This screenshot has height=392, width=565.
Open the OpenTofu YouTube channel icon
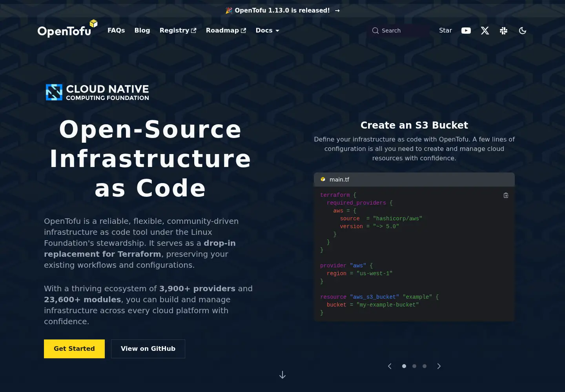click(466, 31)
